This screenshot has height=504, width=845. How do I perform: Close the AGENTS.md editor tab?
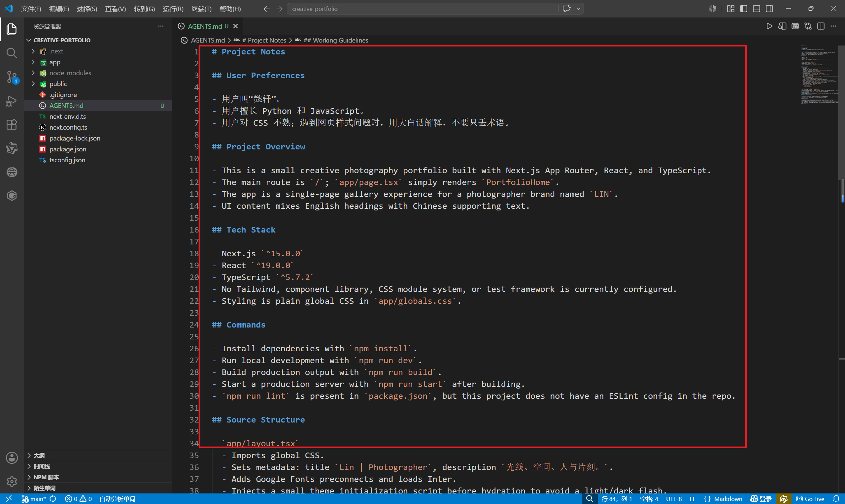235,26
